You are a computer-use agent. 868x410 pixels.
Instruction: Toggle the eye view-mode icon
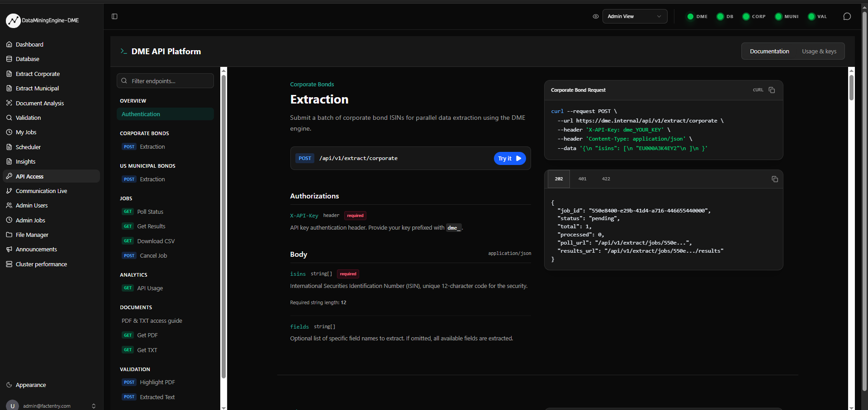click(595, 16)
